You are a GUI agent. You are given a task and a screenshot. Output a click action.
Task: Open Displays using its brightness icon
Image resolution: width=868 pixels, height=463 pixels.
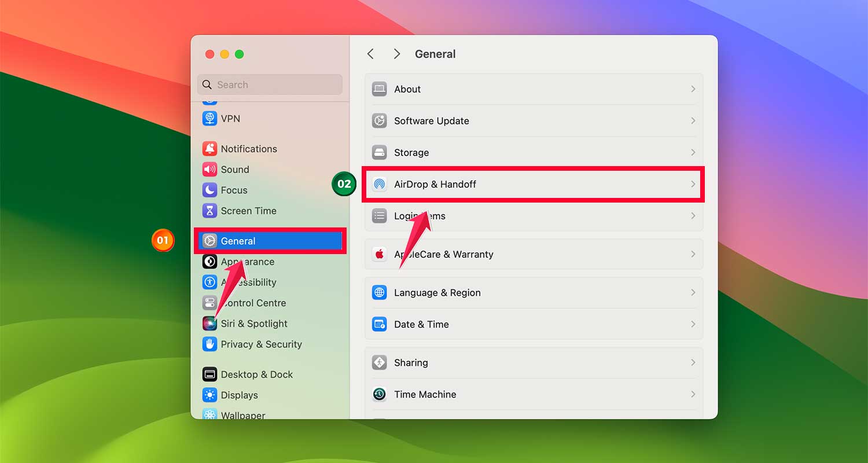pyautogui.click(x=209, y=395)
